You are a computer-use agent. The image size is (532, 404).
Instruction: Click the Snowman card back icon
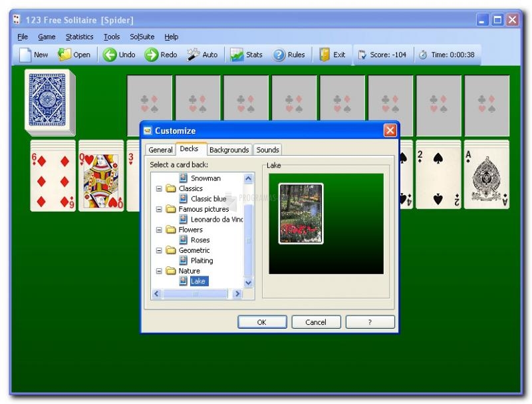coord(184,178)
